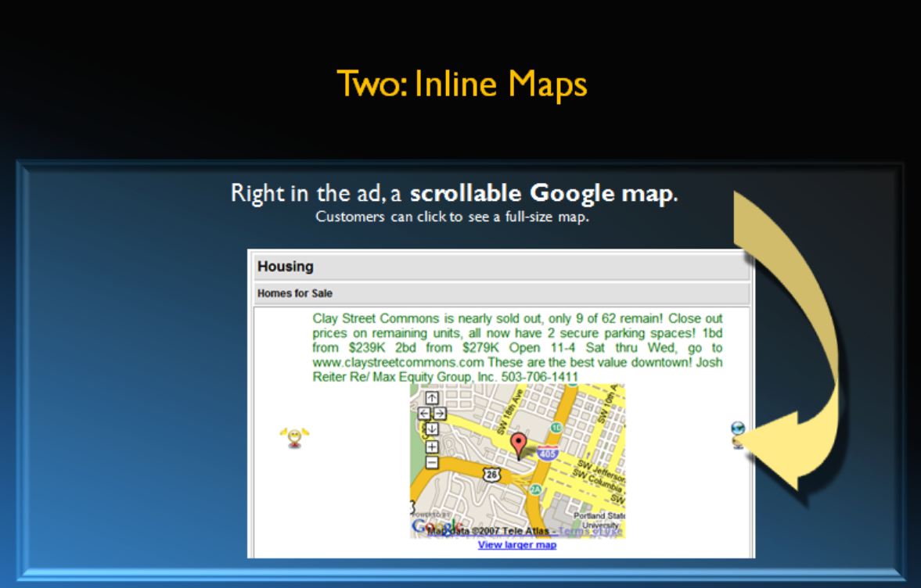Pan the map left with arrow button
The height and width of the screenshot is (588, 921).
424,413
